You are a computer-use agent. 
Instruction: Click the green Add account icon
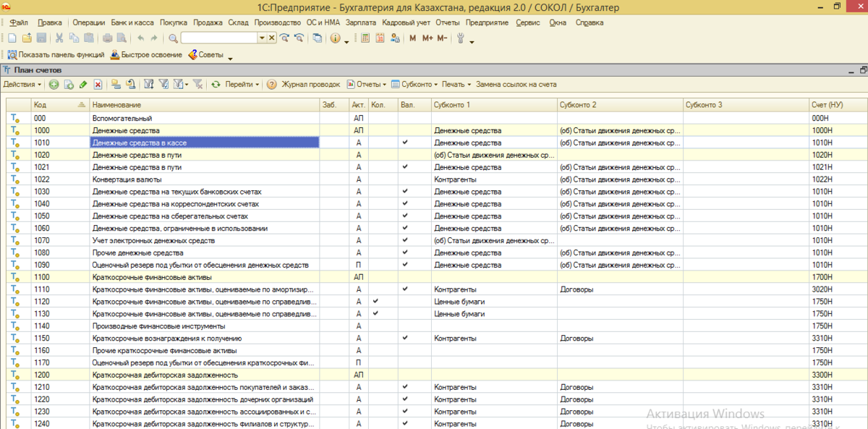54,85
